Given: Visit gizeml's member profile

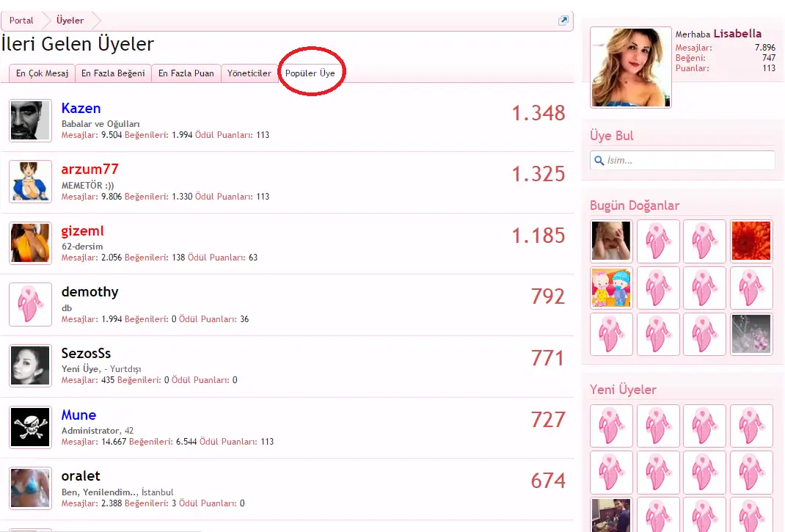Looking at the screenshot, I should click(83, 231).
